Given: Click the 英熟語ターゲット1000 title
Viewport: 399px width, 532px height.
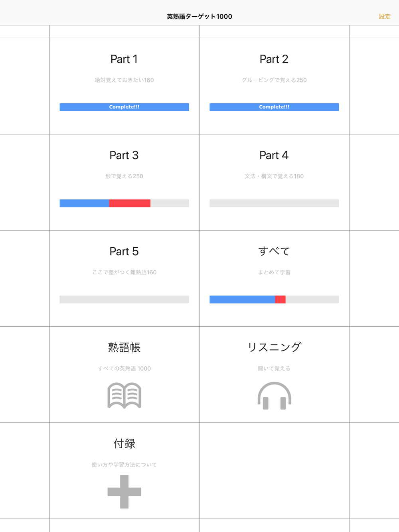Looking at the screenshot, I should point(199,17).
